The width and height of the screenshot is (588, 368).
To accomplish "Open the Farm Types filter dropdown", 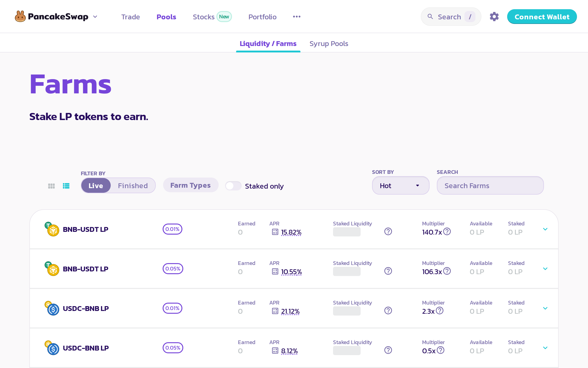I will pyautogui.click(x=190, y=185).
